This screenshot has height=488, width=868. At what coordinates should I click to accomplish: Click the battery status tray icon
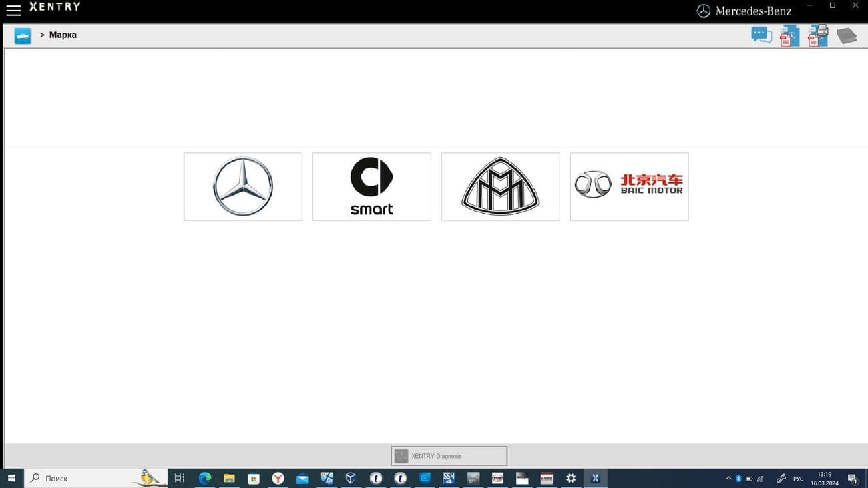pos(749,479)
